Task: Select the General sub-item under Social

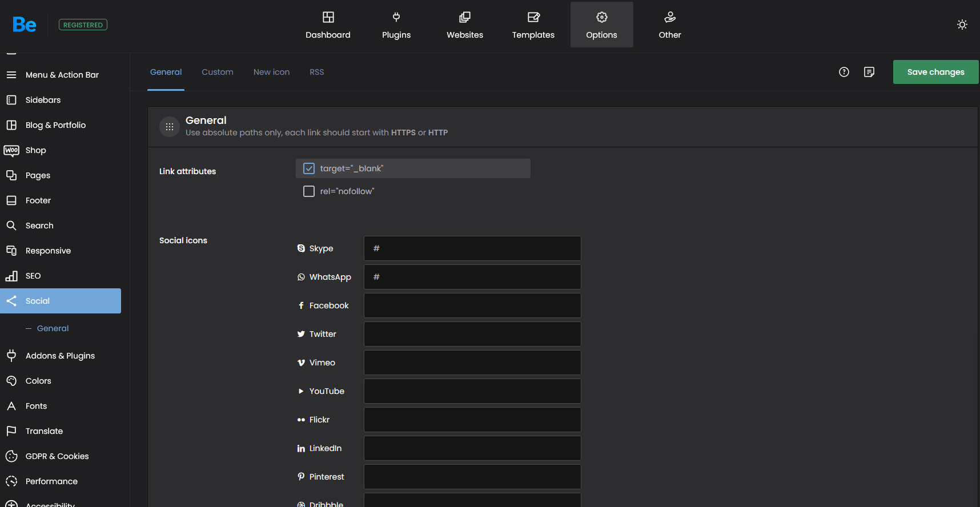Action: click(53, 328)
